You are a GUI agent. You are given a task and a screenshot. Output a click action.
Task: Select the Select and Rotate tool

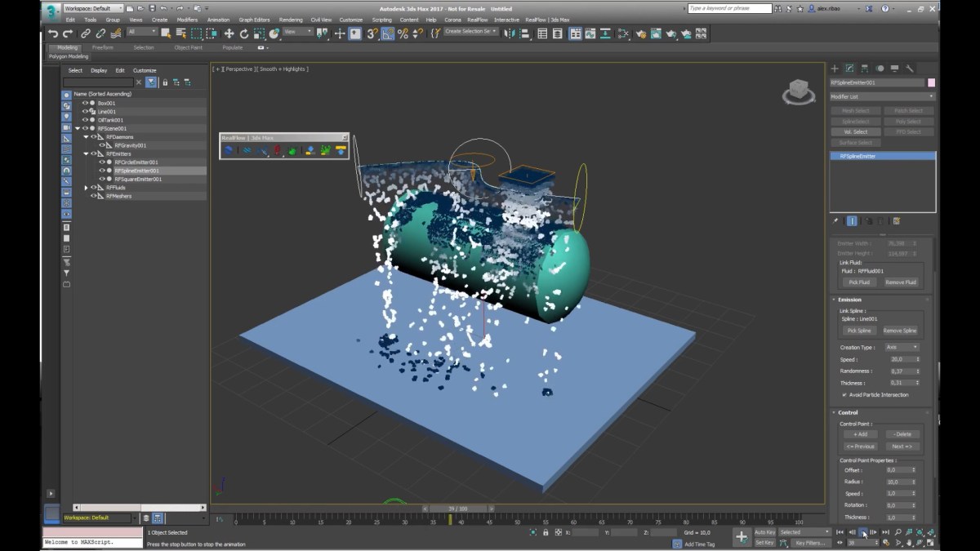click(244, 33)
